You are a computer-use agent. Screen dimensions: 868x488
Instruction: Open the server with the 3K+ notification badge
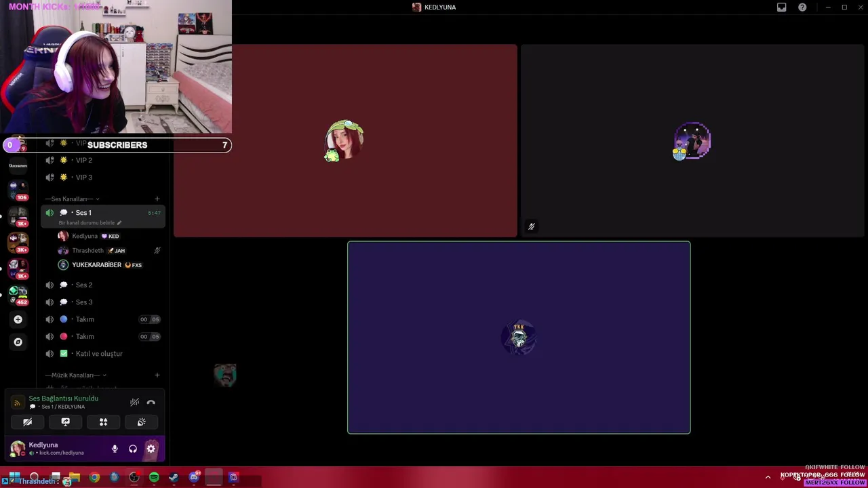[x=18, y=241]
